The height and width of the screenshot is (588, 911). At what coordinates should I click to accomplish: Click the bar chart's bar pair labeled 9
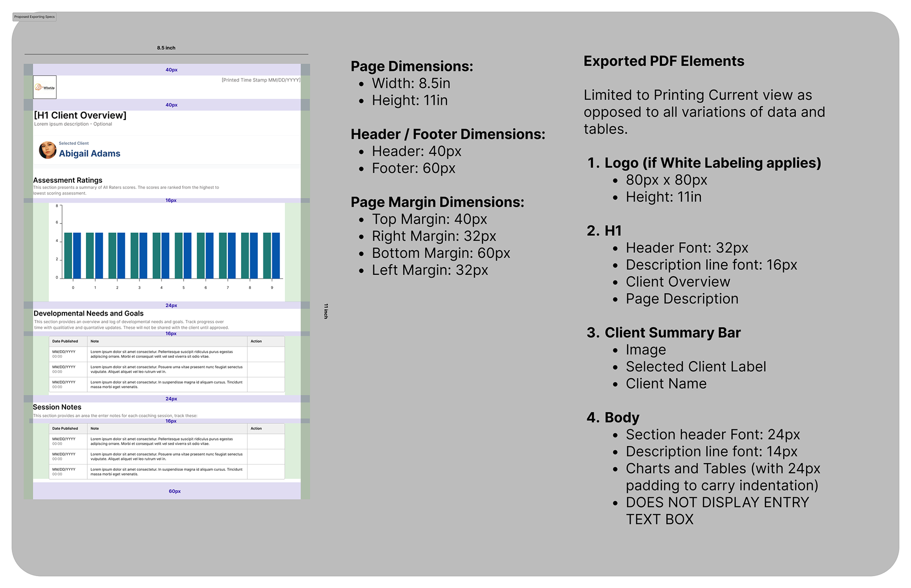pos(271,255)
